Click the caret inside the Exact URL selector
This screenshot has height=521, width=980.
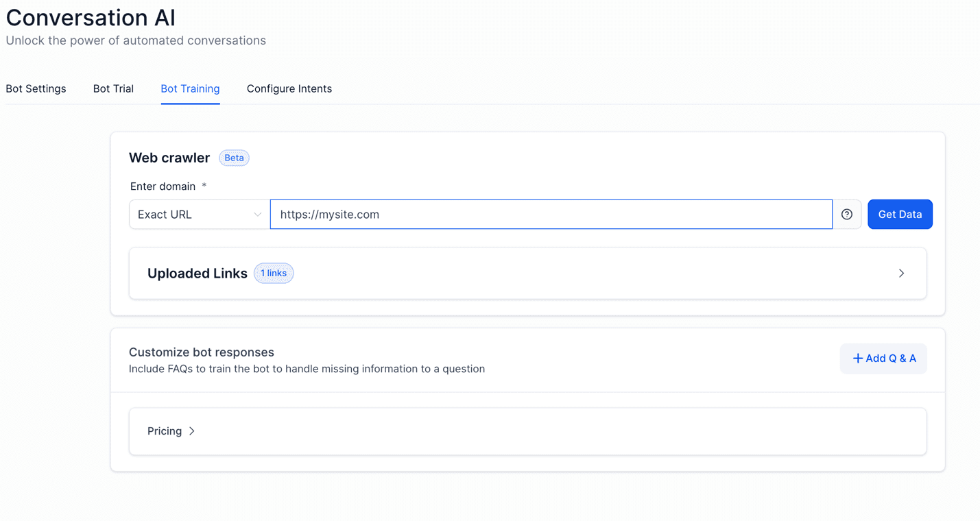[258, 214]
